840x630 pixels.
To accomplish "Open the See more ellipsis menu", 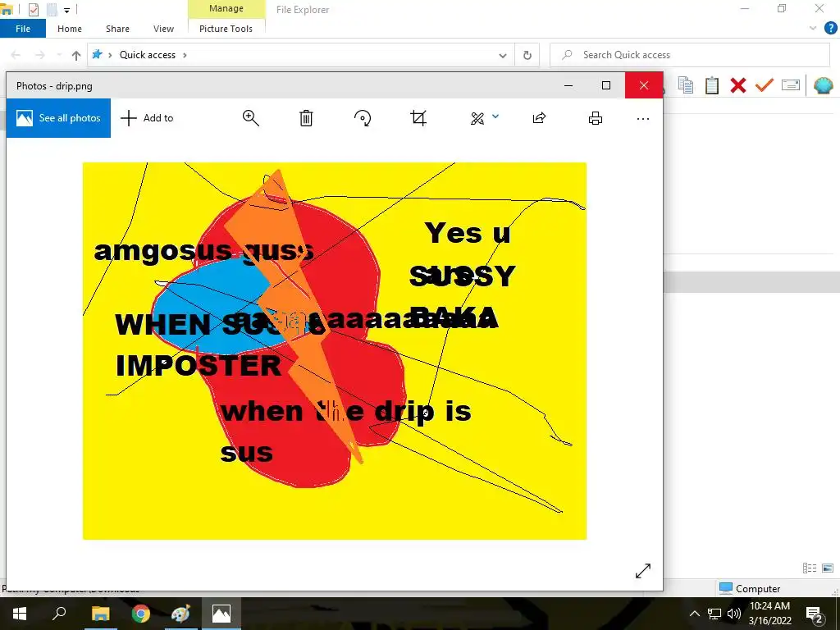I will click(643, 118).
